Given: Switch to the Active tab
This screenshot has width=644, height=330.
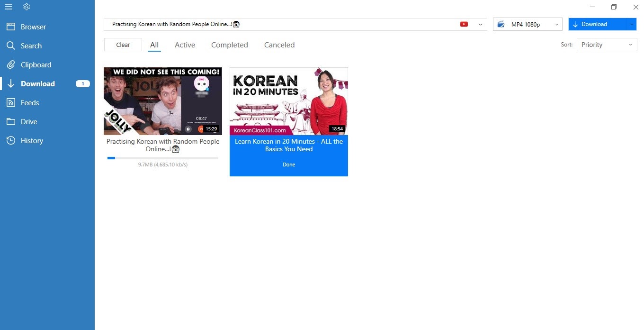Looking at the screenshot, I should [185, 45].
